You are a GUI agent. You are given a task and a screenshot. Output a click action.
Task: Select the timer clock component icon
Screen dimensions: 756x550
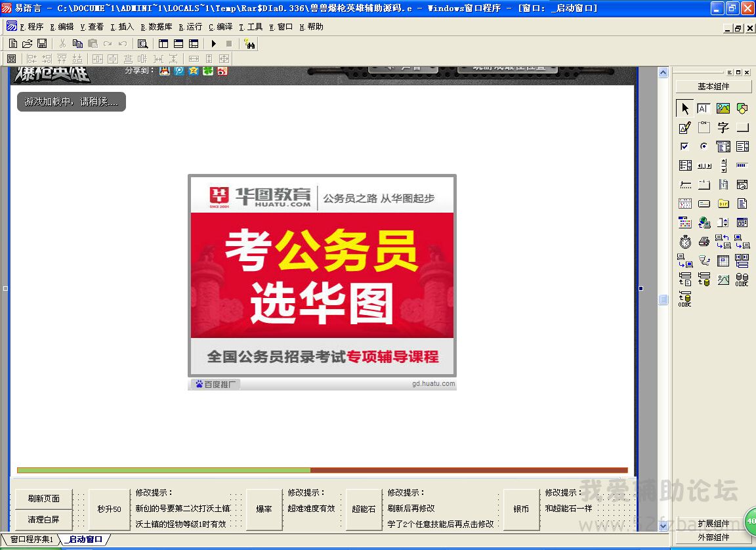coord(685,242)
